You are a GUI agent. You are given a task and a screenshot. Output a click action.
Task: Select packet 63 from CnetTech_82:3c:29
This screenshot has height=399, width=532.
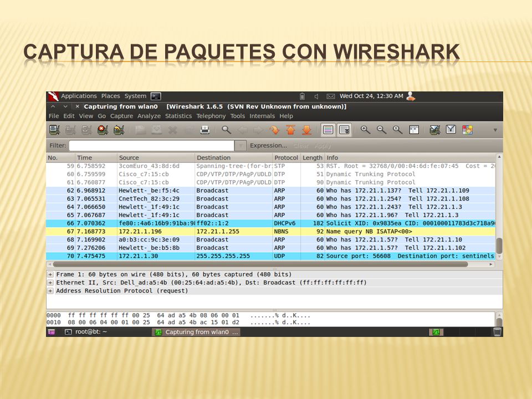(x=271, y=199)
